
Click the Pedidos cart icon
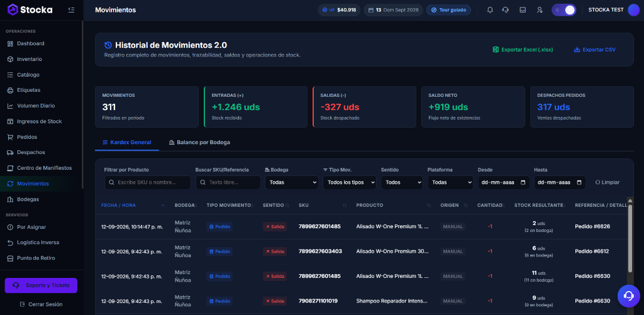point(10,137)
